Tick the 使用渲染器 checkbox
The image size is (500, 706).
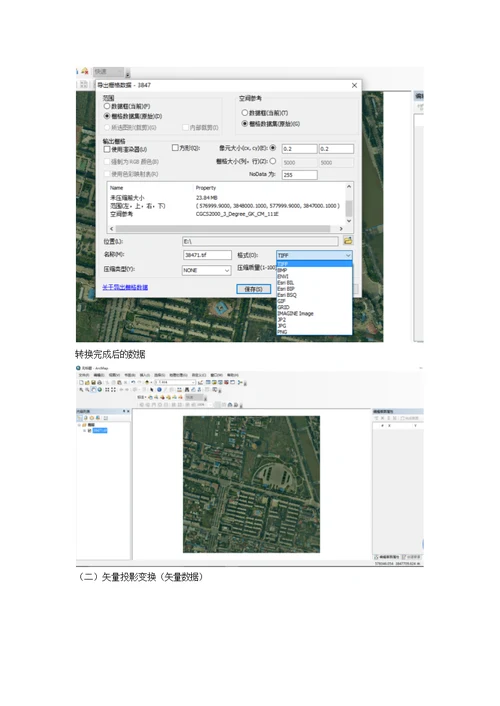tap(107, 149)
